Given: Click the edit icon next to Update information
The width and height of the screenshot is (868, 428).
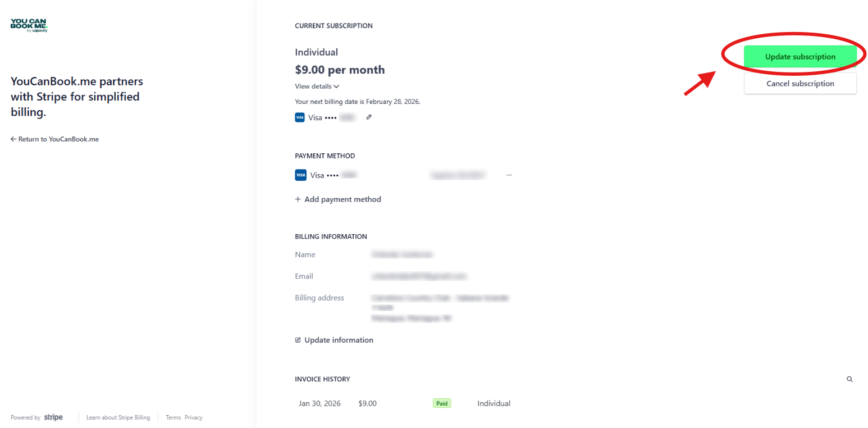Looking at the screenshot, I should 298,340.
